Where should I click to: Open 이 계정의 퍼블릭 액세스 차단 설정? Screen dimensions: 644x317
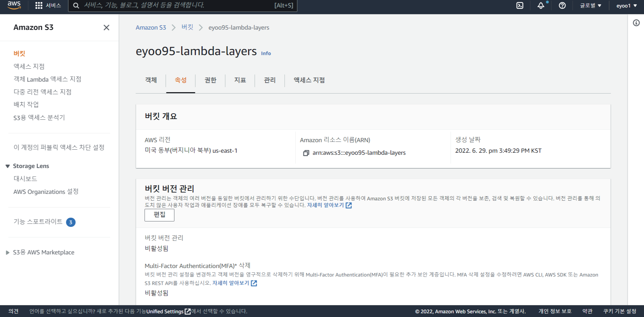pos(59,147)
